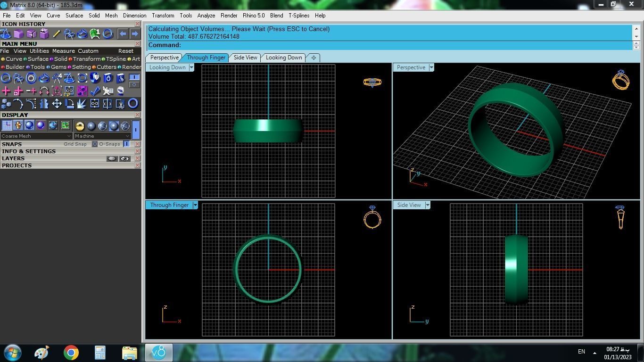Toggle the purple sphere display mode
The height and width of the screenshot is (362, 644).
(41, 125)
